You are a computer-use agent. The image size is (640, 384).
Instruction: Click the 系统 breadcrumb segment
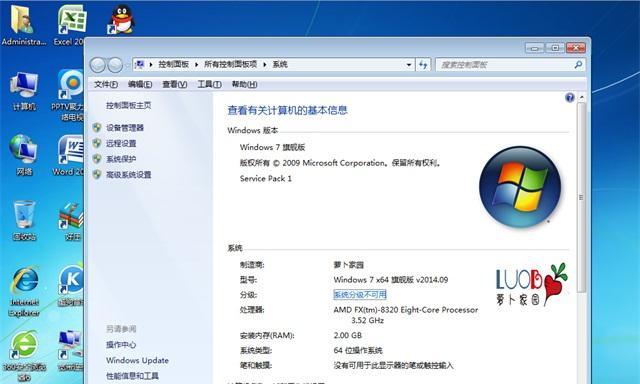click(x=280, y=64)
